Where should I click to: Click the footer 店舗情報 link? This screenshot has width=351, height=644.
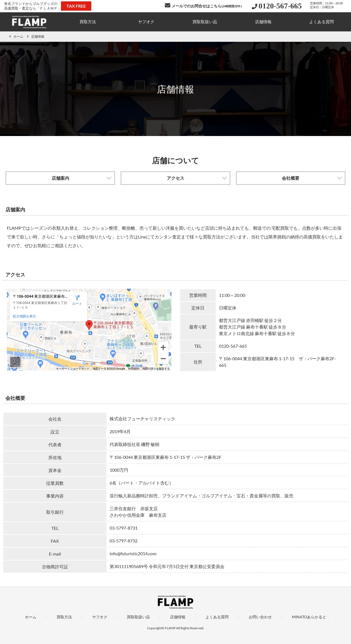tap(178, 617)
